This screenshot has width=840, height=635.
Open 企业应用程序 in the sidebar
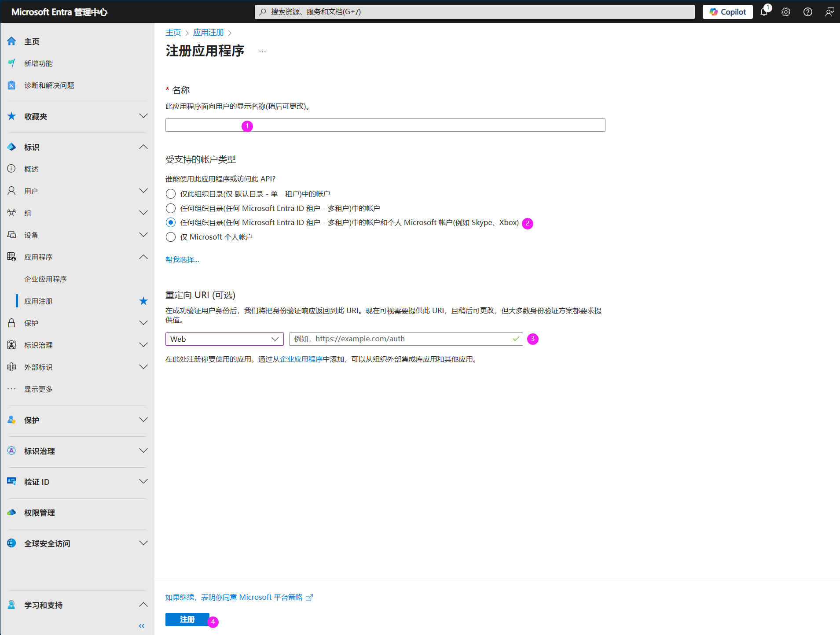click(x=46, y=279)
